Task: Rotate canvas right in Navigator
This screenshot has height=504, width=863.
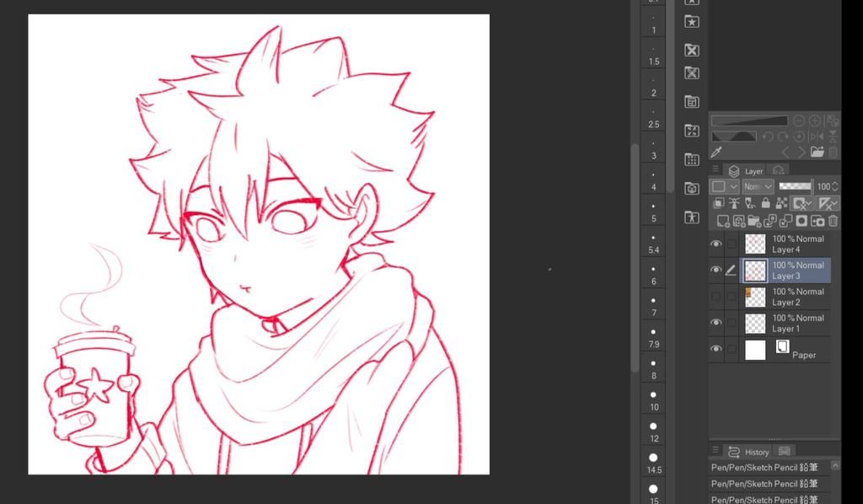Action: (783, 137)
